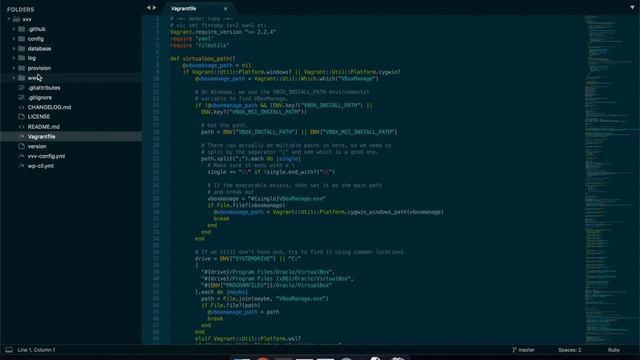640x360 pixels.
Task: Expand the database folder arrow
Action: point(13,49)
